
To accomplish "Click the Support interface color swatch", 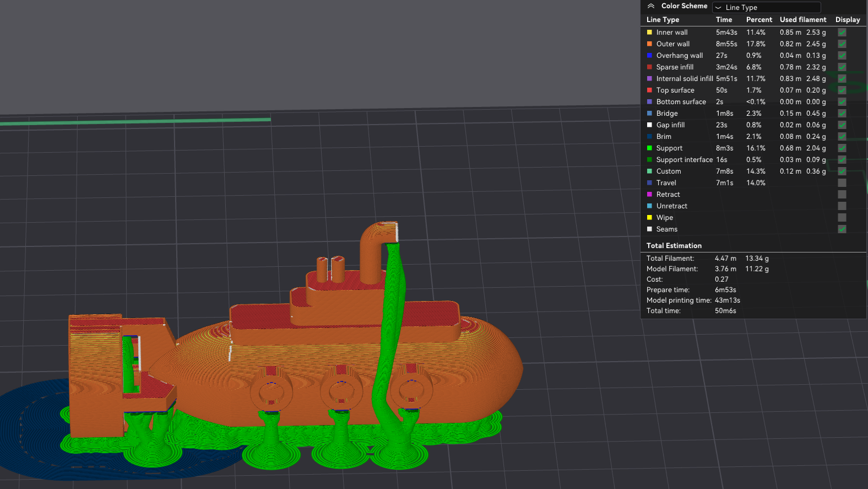I will 649,160.
